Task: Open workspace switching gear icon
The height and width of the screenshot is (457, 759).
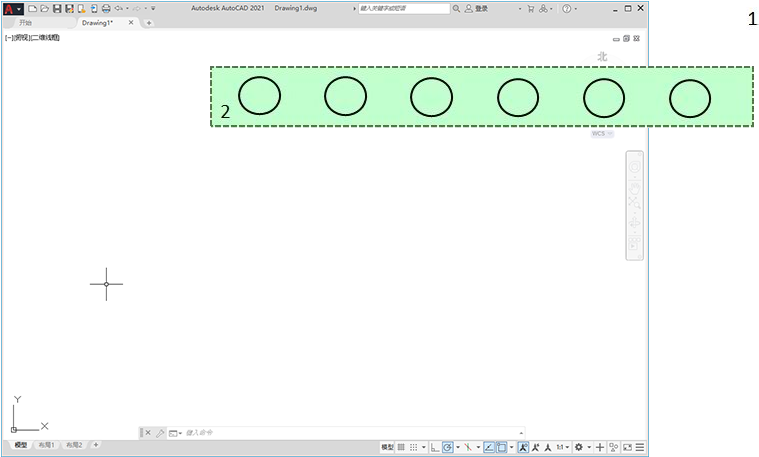Action: (578, 447)
